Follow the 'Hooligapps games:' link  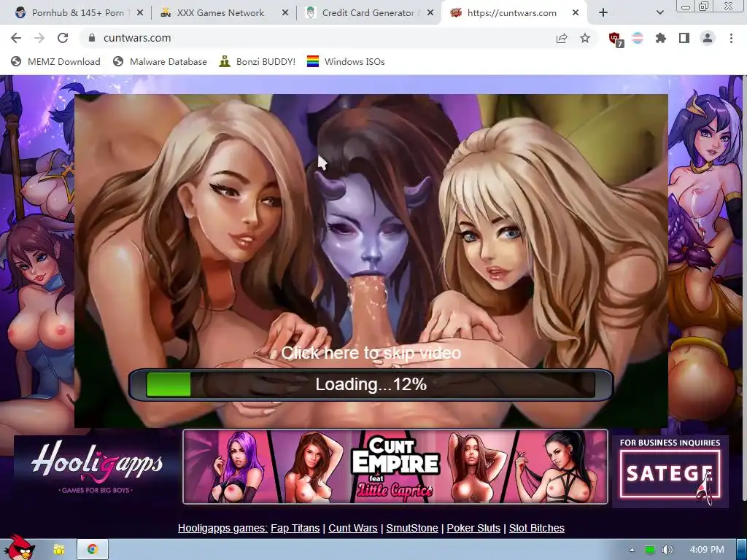pos(222,528)
